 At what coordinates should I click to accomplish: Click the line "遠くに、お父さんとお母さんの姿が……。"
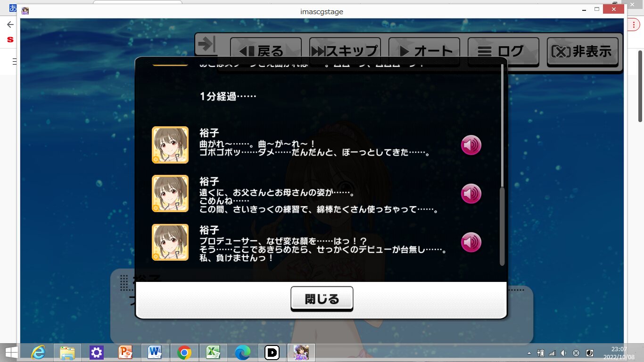pyautogui.click(x=277, y=193)
